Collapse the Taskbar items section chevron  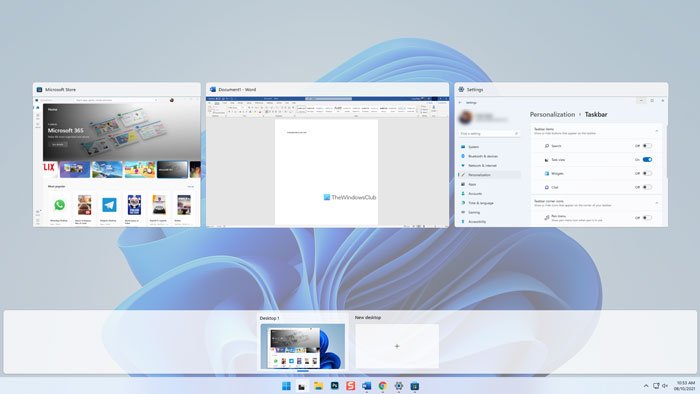(657, 131)
